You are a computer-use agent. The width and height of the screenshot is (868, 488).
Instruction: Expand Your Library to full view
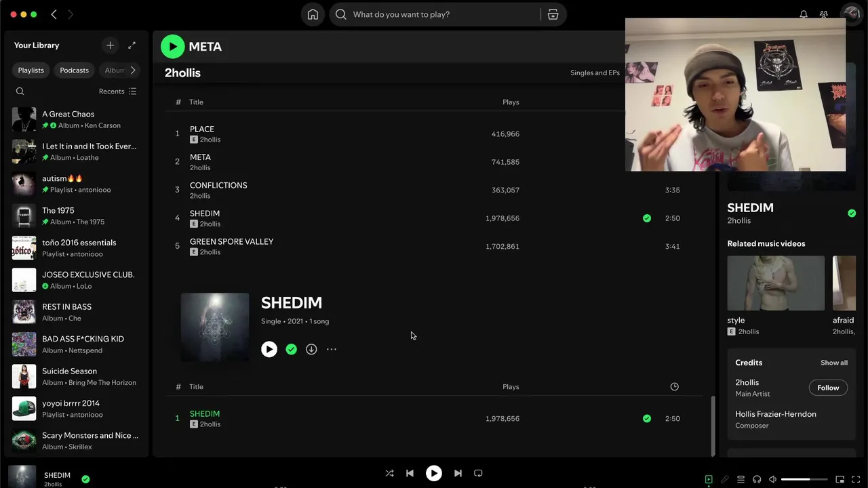click(x=132, y=45)
